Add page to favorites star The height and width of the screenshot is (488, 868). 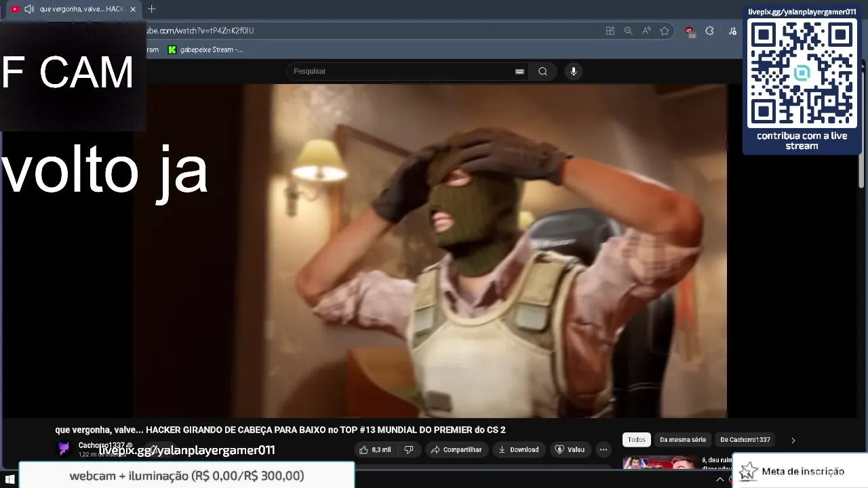[665, 30]
